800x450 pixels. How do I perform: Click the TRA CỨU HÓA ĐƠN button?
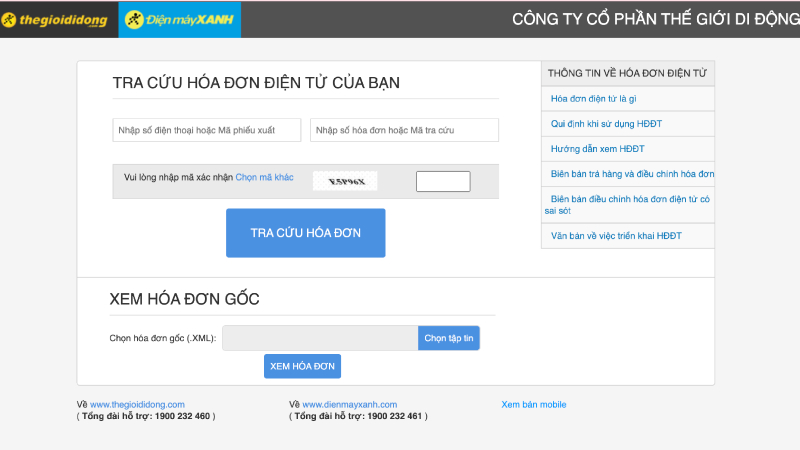point(306,233)
